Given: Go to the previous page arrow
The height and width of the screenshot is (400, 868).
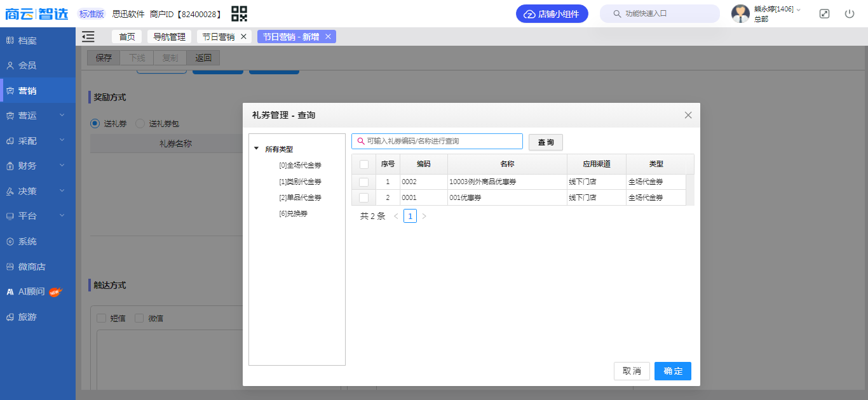Looking at the screenshot, I should 396,217.
